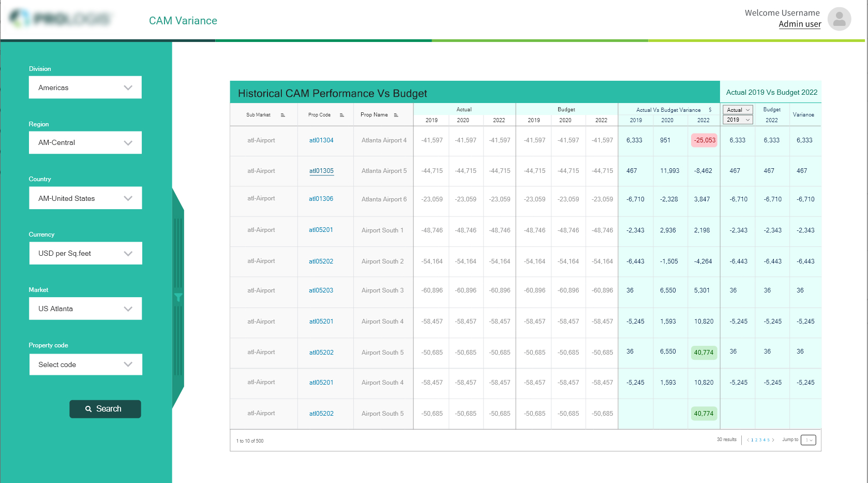Select the Actual 2019 Vs Budget 2022 tab
The height and width of the screenshot is (483, 868).
click(771, 92)
